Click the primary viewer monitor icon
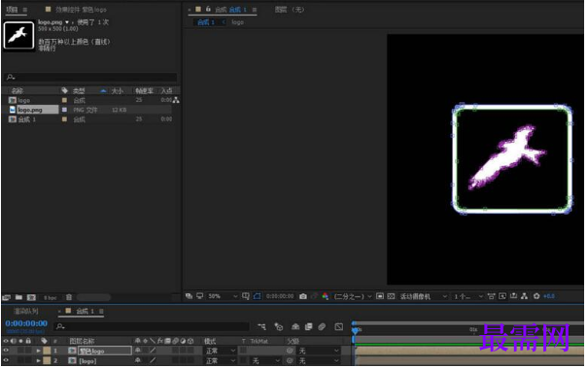 pyautogui.click(x=200, y=296)
